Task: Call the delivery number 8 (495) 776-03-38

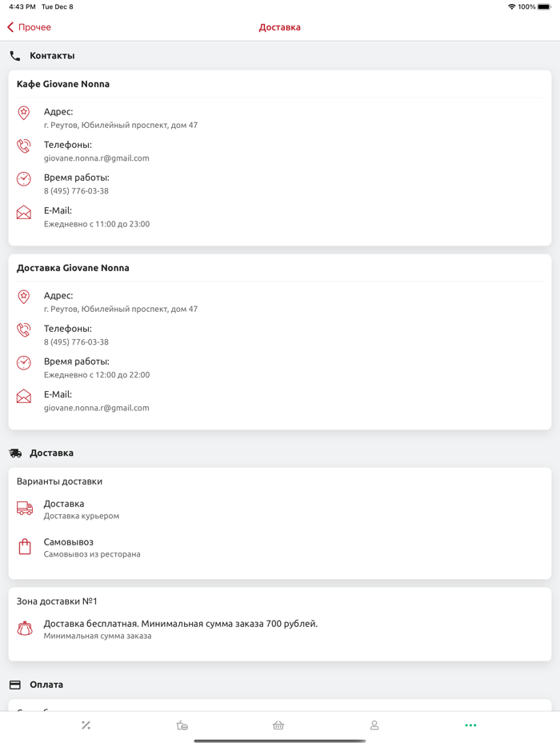Action: tap(77, 342)
